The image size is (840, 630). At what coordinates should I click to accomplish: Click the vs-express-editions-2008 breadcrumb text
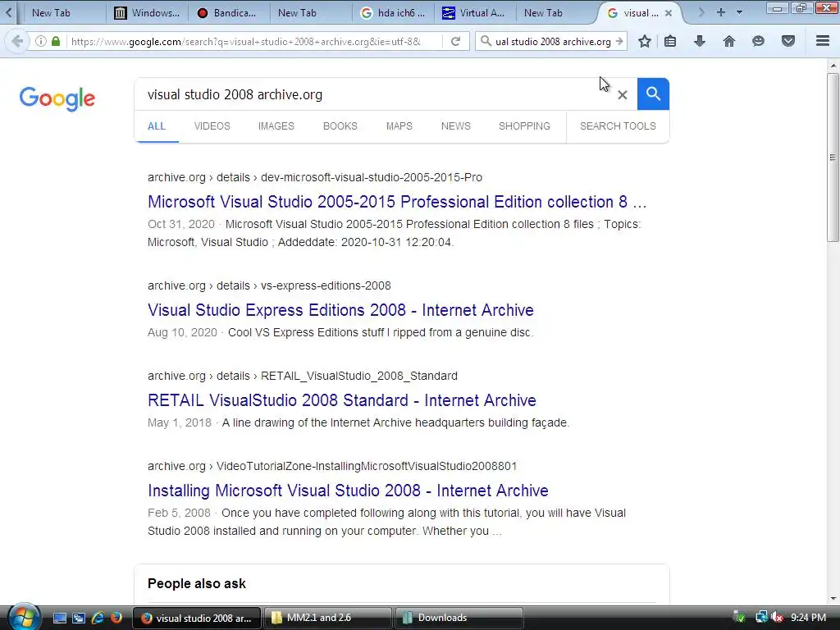coord(326,285)
